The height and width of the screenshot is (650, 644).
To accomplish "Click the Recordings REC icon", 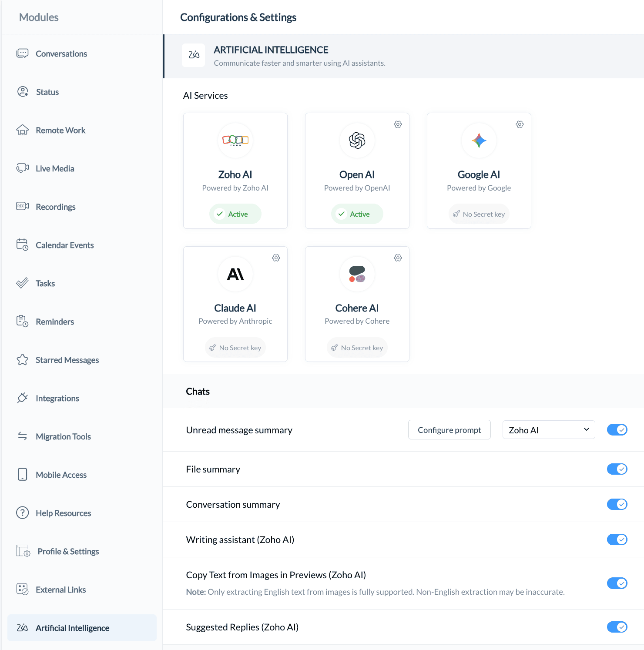I will point(23,207).
